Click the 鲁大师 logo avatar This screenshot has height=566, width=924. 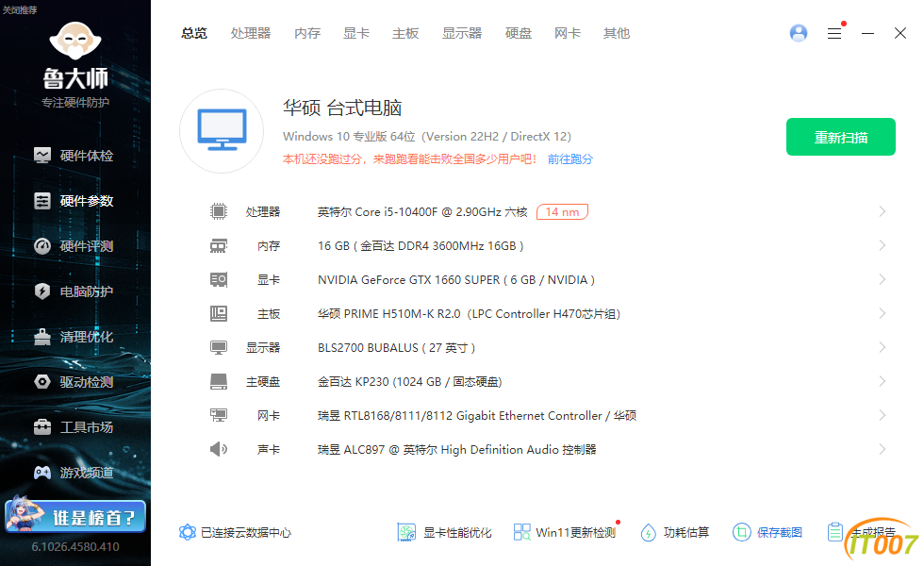tap(75, 40)
